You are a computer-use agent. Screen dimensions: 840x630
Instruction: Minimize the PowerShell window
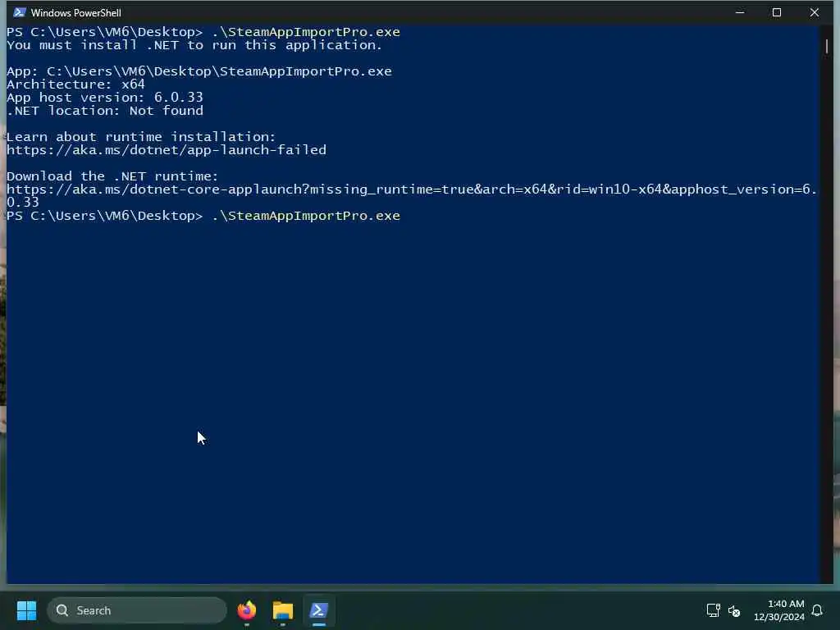(x=740, y=12)
